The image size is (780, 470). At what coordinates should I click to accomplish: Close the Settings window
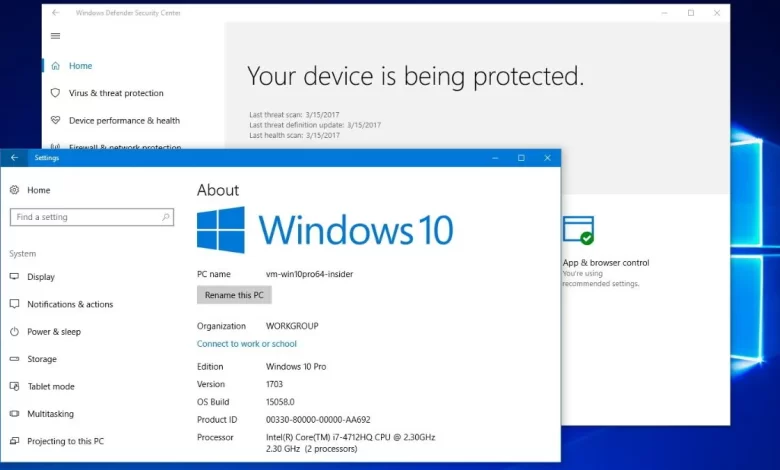[547, 158]
